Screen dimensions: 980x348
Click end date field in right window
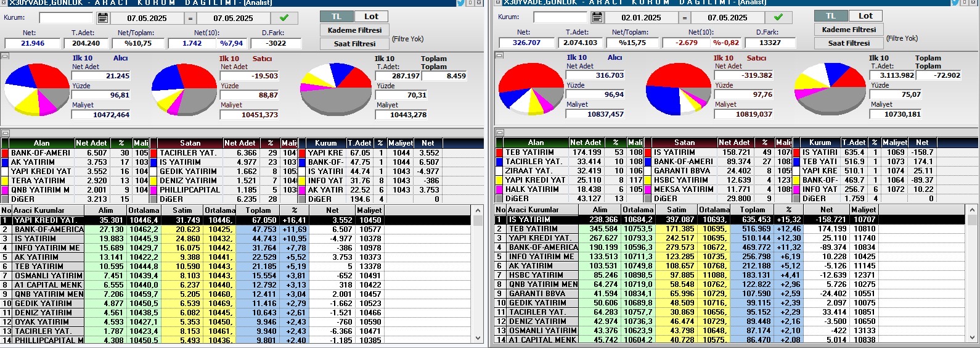click(727, 18)
